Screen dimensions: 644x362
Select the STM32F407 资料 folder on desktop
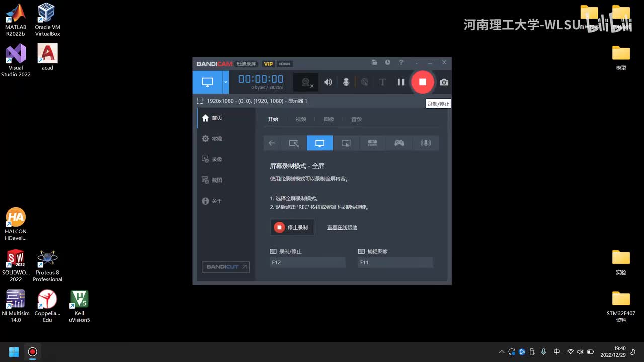(x=621, y=306)
